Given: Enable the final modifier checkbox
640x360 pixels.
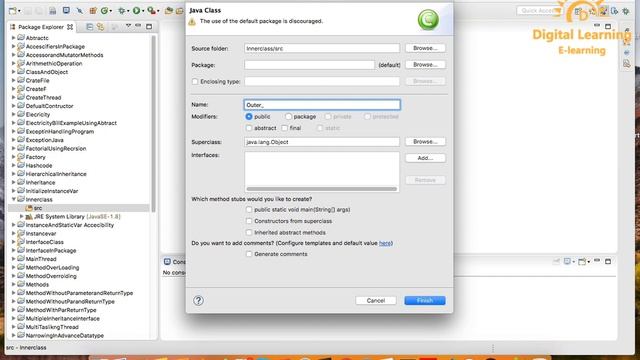Looking at the screenshot, I should pyautogui.click(x=284, y=128).
